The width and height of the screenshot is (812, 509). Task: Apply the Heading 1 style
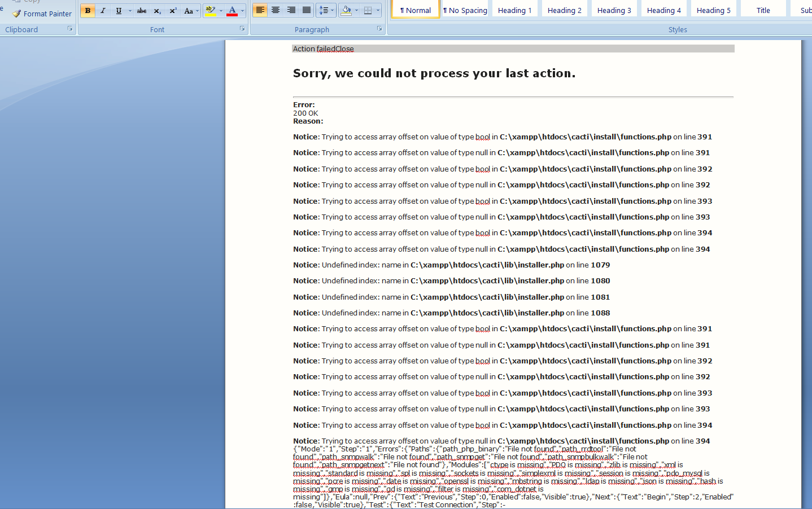[515, 9]
